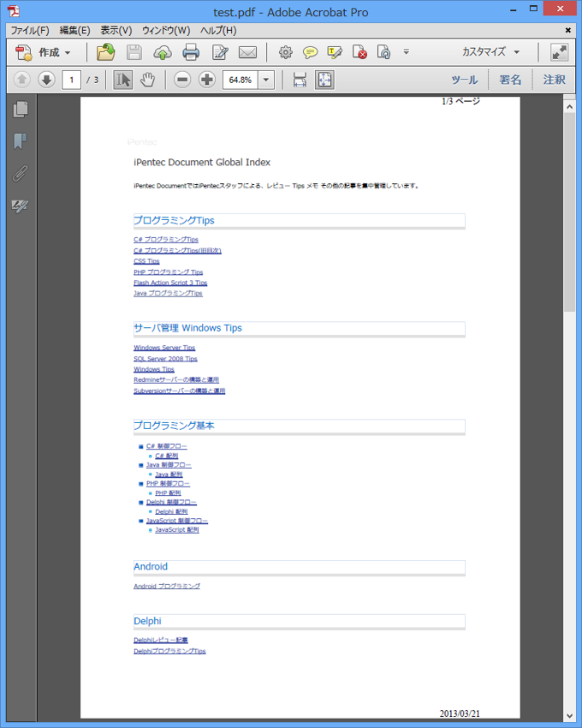Select the text selection cursor tool
This screenshot has height=728, width=582.
(x=123, y=80)
